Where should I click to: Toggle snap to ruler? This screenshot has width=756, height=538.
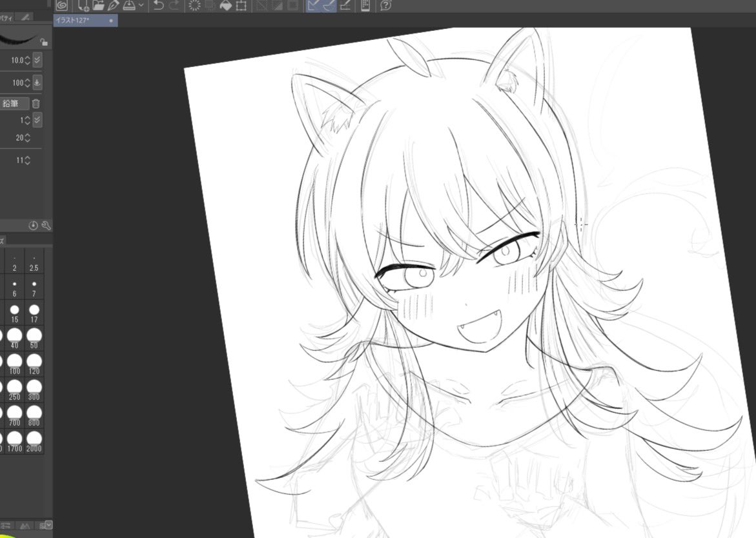pyautogui.click(x=314, y=5)
